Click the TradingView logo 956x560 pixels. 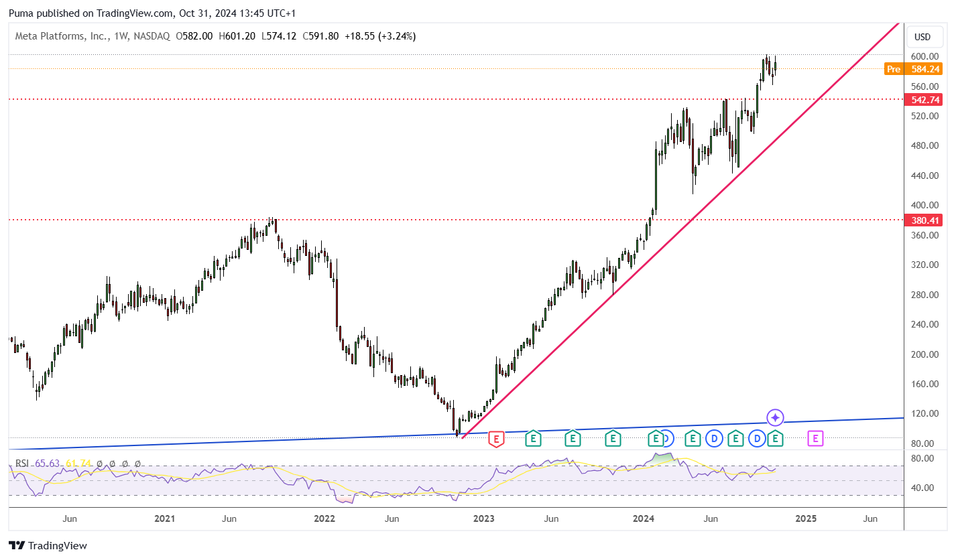tap(48, 546)
